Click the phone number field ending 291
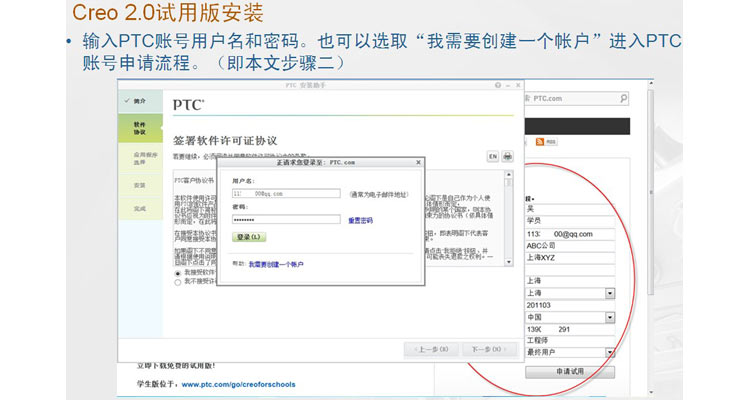The width and height of the screenshot is (749, 400). [x=570, y=329]
